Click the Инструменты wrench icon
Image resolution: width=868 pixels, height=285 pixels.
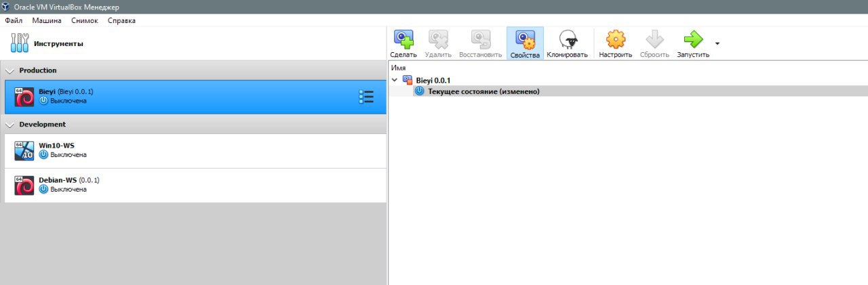(x=20, y=43)
